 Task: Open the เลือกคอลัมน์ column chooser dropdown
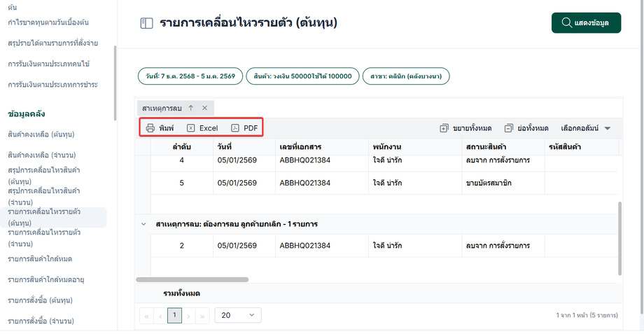tap(586, 128)
